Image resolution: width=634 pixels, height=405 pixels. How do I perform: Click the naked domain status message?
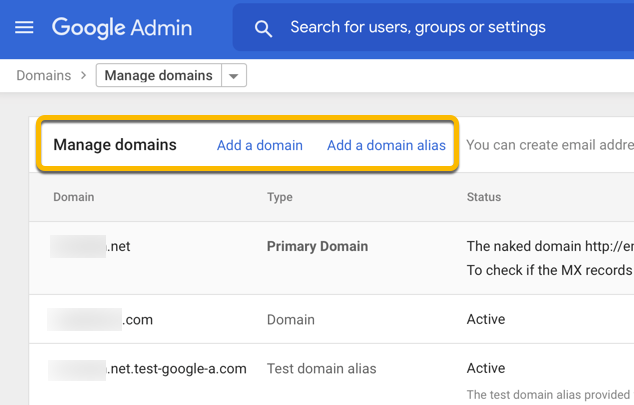tap(550, 246)
